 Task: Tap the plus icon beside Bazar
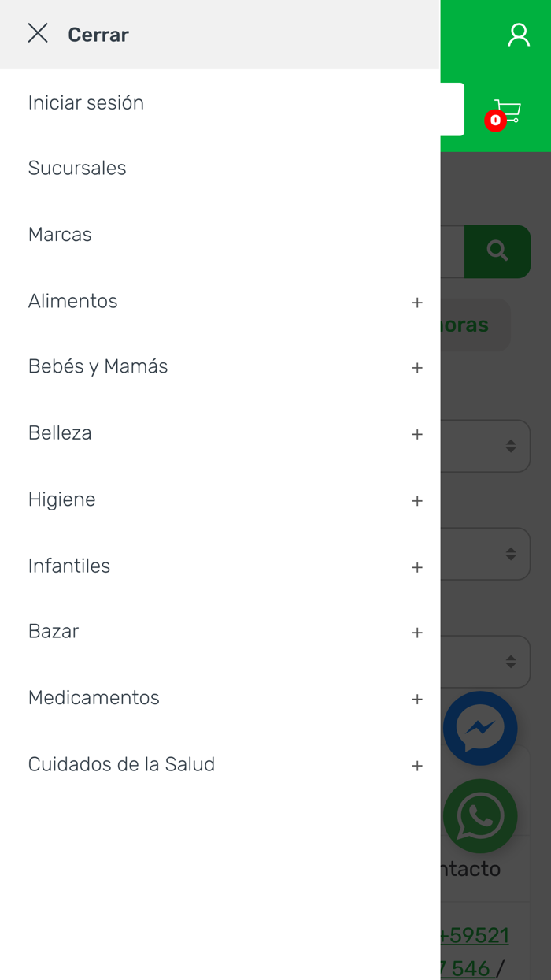click(416, 633)
